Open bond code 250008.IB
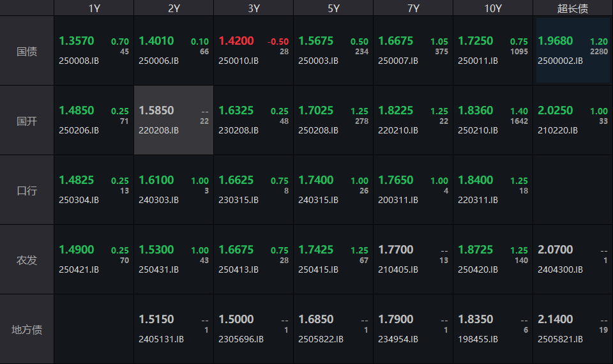Image resolution: width=613 pixels, height=364 pixels. coord(79,61)
